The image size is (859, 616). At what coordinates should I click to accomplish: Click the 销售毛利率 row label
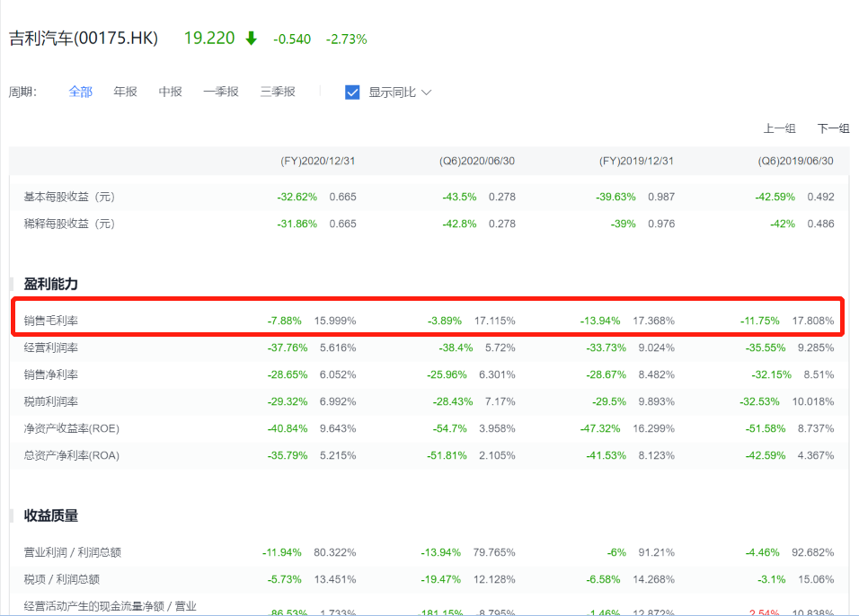pos(51,321)
